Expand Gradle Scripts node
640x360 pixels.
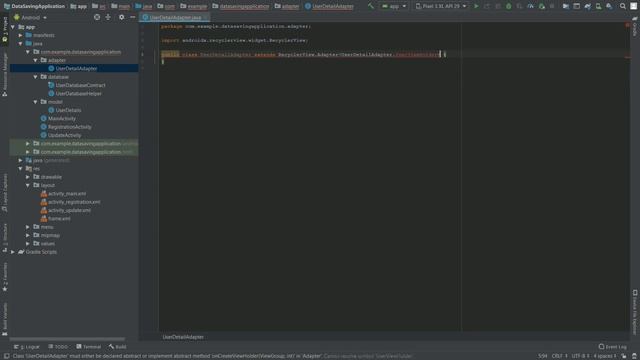(13, 252)
